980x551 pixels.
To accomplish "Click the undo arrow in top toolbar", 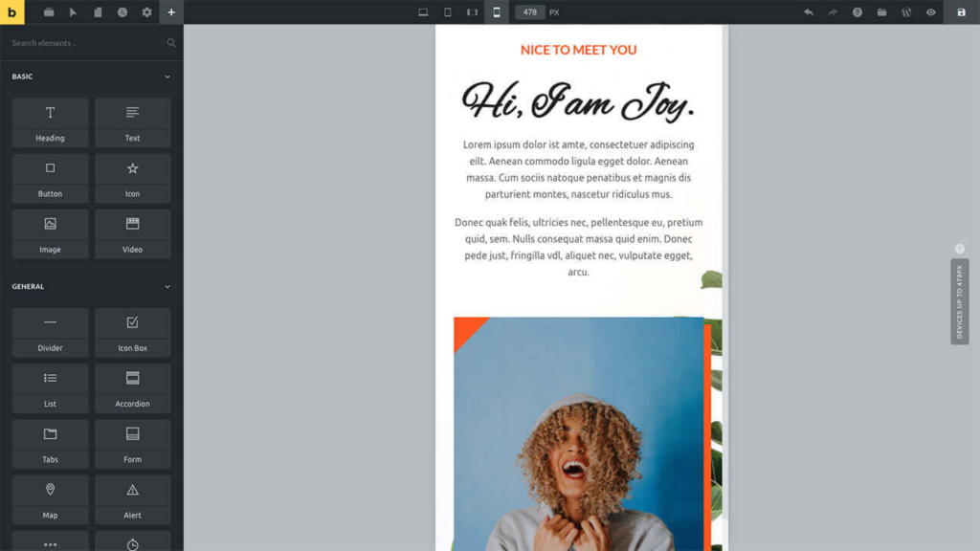I will (x=809, y=12).
